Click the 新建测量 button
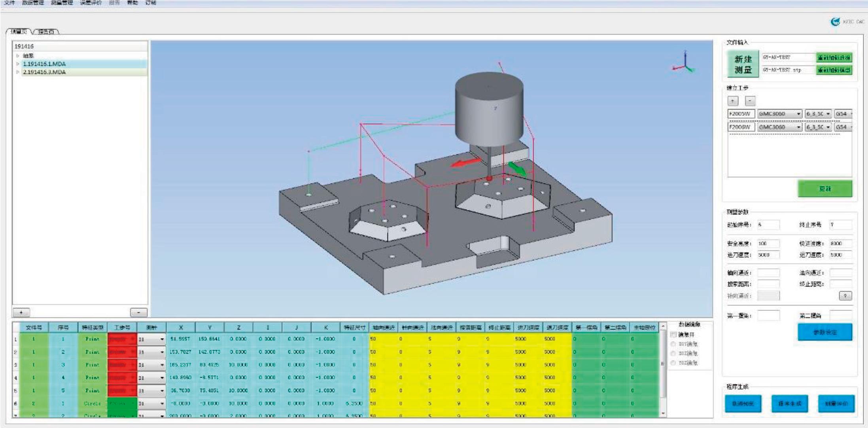The image size is (868, 428). pos(743,64)
